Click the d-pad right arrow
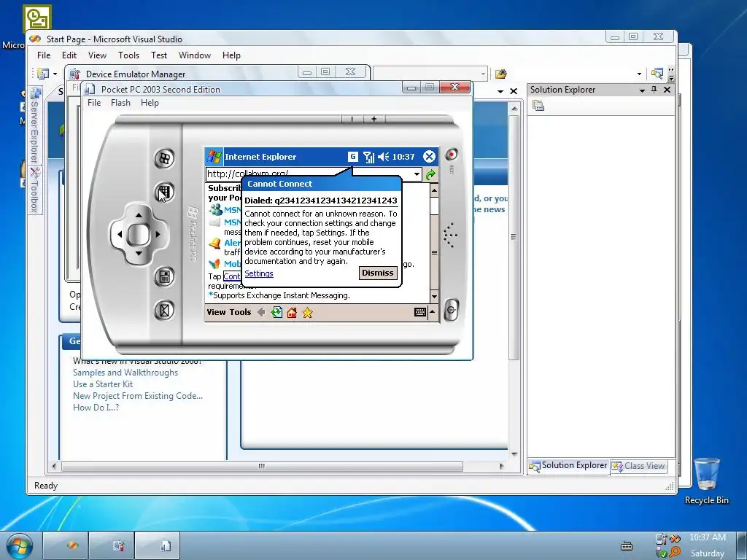 [x=158, y=234]
